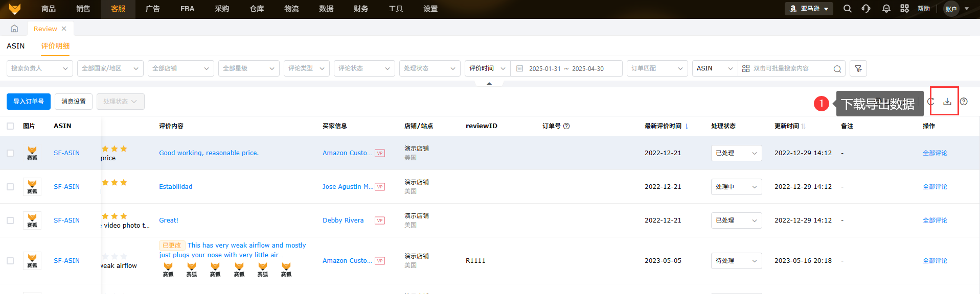This screenshot has height=294, width=980.
Task: Open the advanced filter funnel icon
Action: pyautogui.click(x=858, y=68)
